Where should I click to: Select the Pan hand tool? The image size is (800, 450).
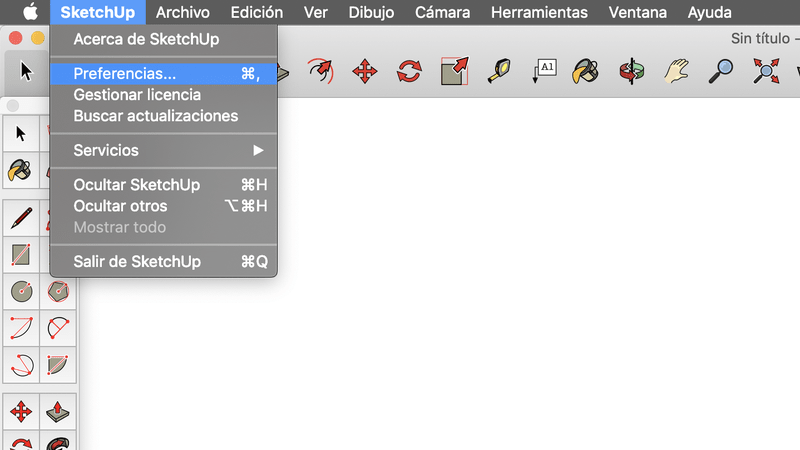pyautogui.click(x=676, y=71)
